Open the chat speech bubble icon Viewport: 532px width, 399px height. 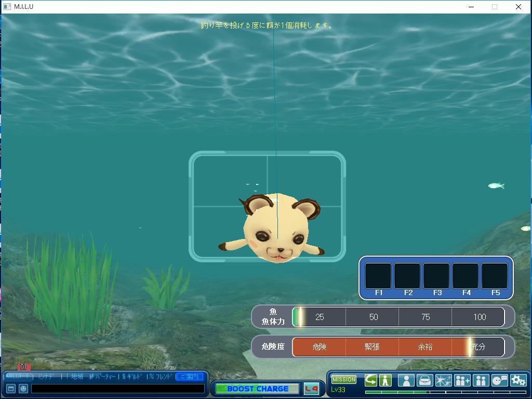(x=499, y=380)
